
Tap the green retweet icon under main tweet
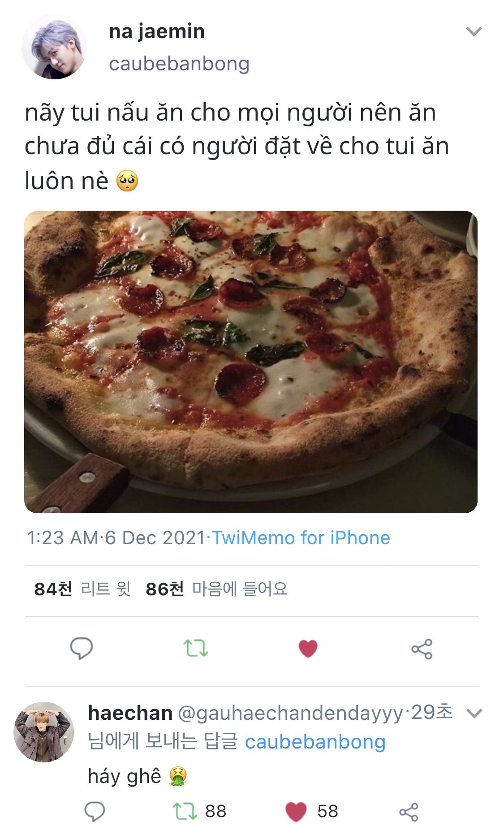coord(195,648)
